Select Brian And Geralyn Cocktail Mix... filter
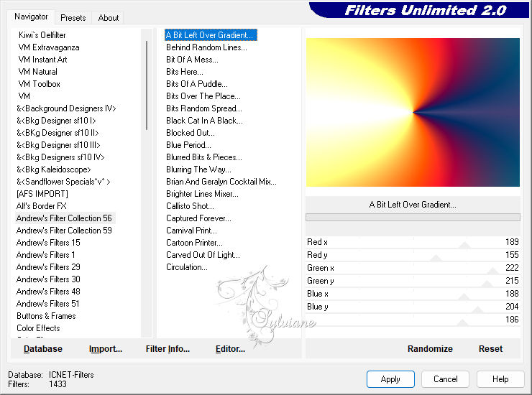The image size is (532, 395). (221, 182)
